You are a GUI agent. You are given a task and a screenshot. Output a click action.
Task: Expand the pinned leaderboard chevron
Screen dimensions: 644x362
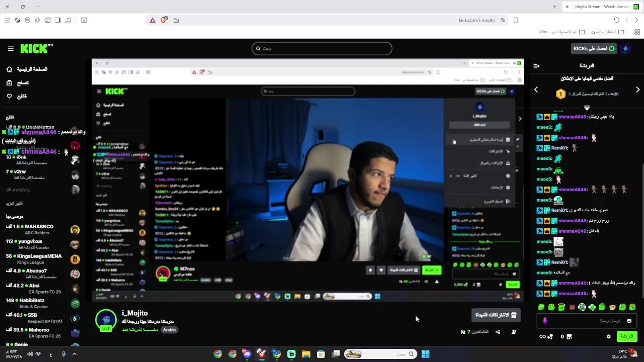click(587, 108)
